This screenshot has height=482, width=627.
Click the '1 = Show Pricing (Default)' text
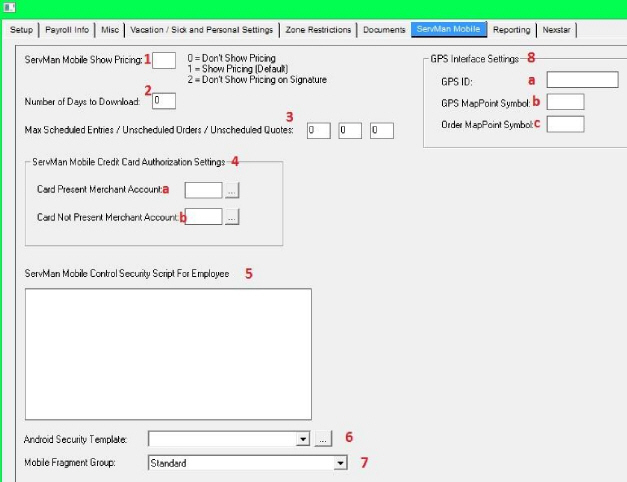238,69
